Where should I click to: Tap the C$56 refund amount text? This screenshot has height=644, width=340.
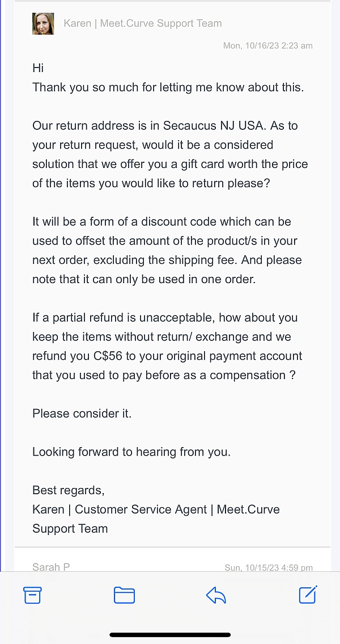coord(95,356)
